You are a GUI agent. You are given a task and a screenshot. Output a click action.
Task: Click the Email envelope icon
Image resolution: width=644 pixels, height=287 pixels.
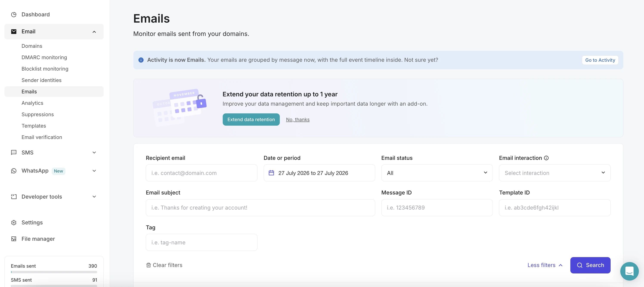14,31
